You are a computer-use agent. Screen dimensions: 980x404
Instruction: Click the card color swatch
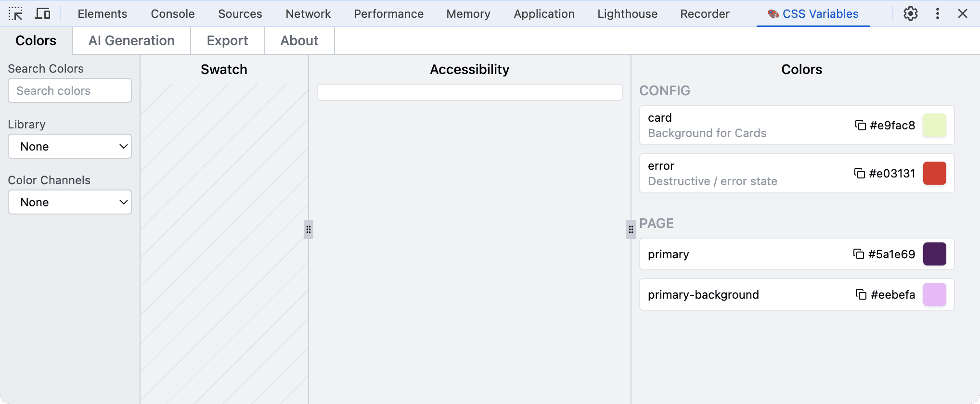(934, 125)
